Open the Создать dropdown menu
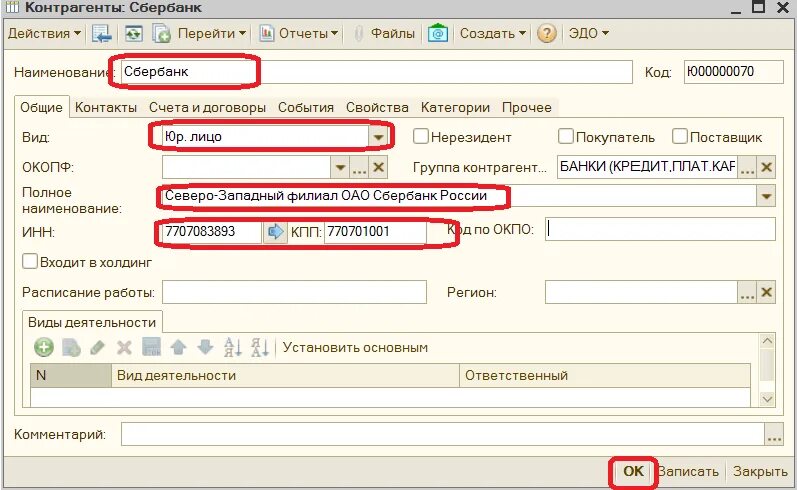Viewport: 797px width, 490px height. click(x=493, y=34)
